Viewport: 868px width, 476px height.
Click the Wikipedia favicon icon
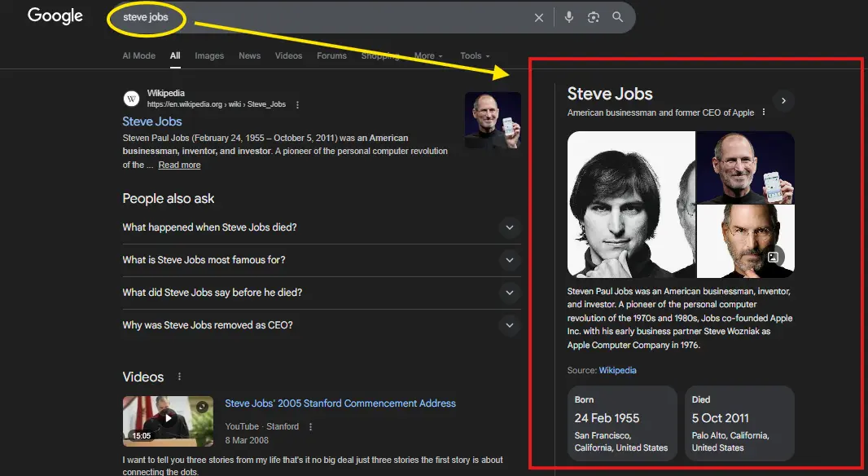(x=131, y=99)
